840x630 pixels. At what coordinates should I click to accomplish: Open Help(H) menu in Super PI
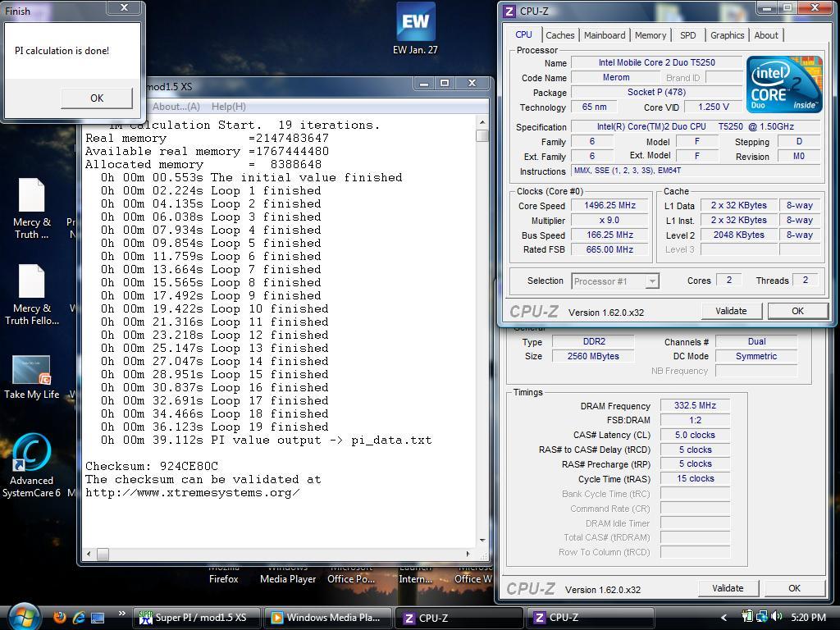click(x=229, y=107)
